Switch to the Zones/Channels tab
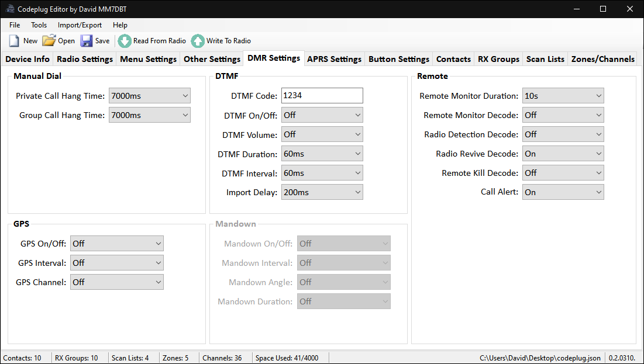The width and height of the screenshot is (644, 364). point(602,58)
